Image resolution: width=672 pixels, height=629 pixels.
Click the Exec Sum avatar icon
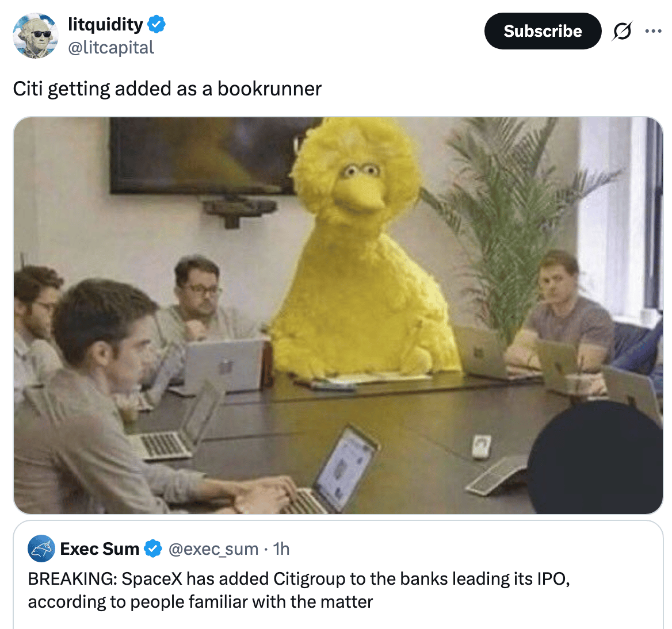41,549
